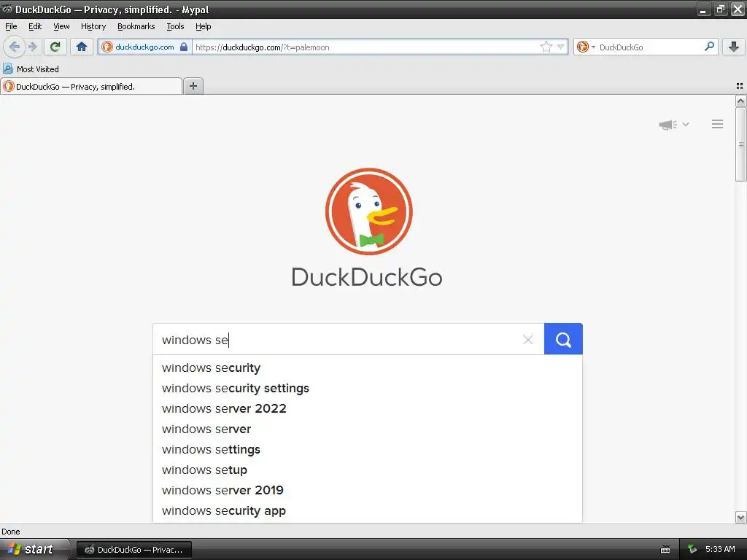Image resolution: width=747 pixels, height=560 pixels.
Task: Open the Tools menu
Action: 175,26
